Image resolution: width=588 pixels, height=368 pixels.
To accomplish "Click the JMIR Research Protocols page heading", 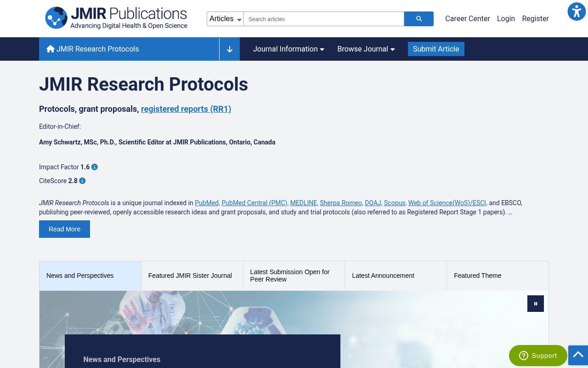I will coord(143,84).
